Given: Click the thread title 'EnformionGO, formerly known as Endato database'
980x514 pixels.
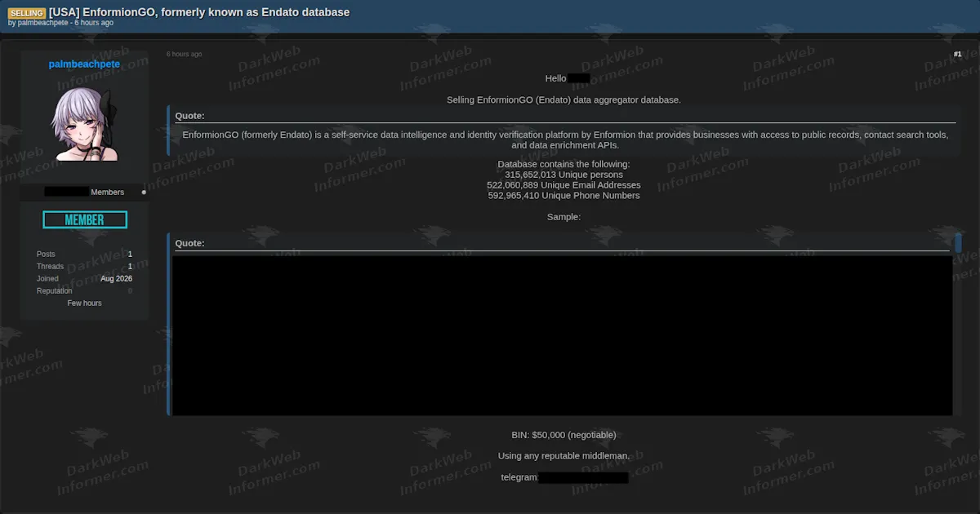Looking at the screenshot, I should [199, 12].
